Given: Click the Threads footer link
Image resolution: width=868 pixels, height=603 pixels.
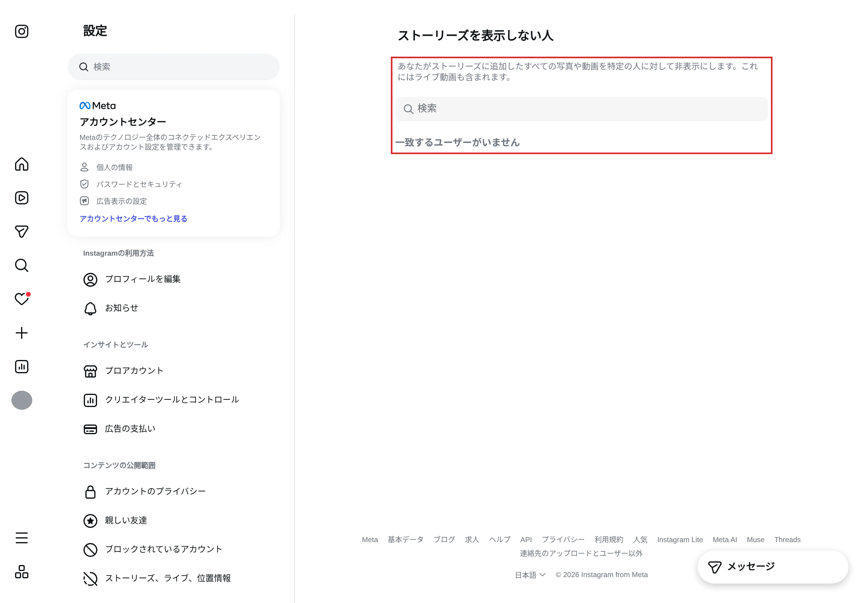Looking at the screenshot, I should (x=787, y=539).
